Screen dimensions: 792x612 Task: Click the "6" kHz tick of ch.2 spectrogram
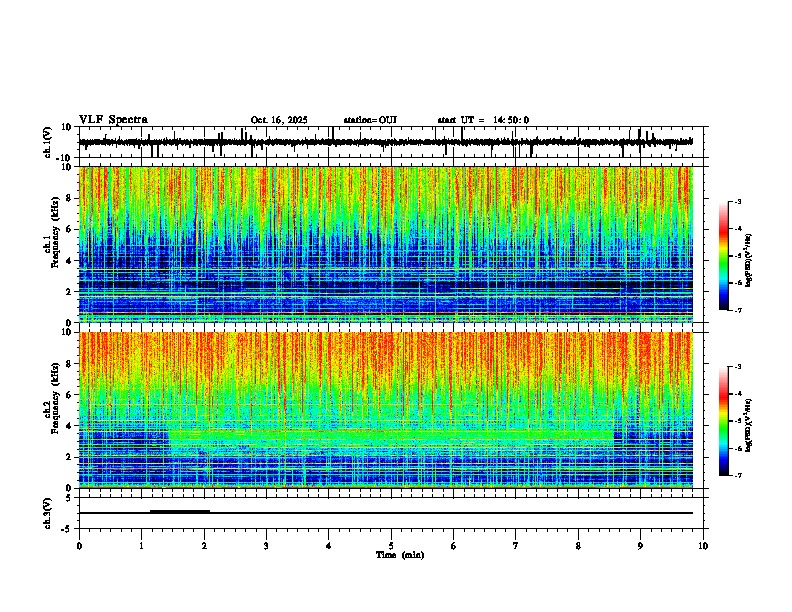coord(70,395)
